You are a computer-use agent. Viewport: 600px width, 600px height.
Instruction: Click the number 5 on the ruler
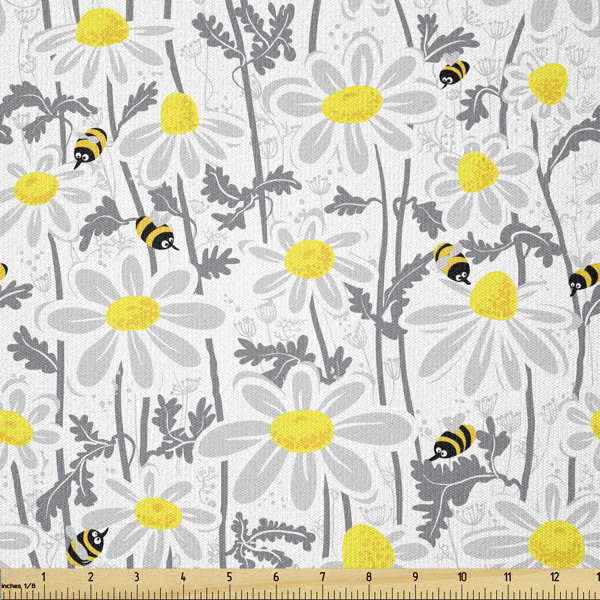tap(229, 577)
